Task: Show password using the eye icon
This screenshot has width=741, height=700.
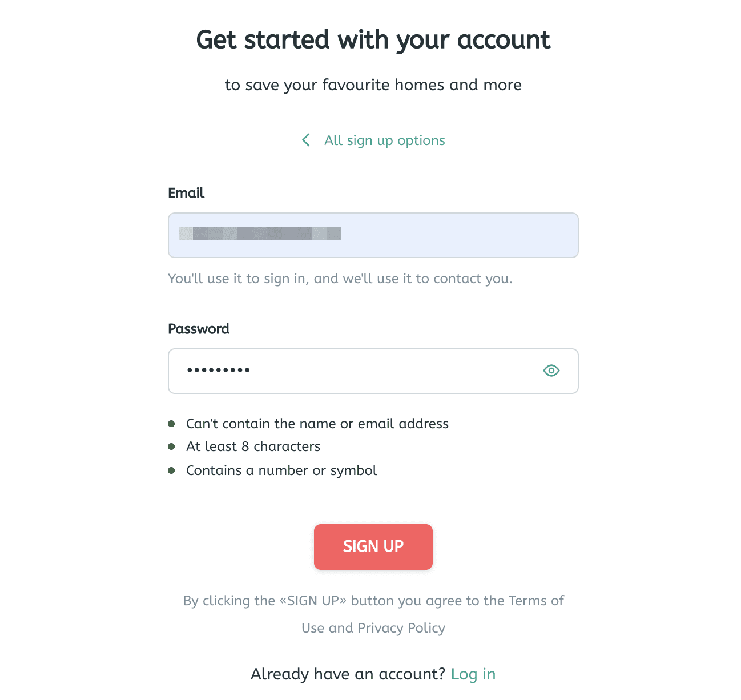Action: coord(551,371)
